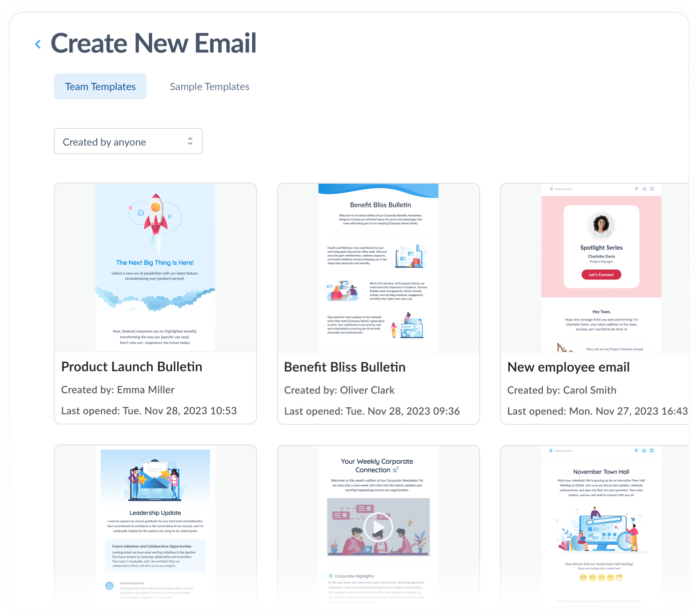
Task: Click the Corporate Highlights icon in Weekly Corporate Connection
Action: [331, 576]
